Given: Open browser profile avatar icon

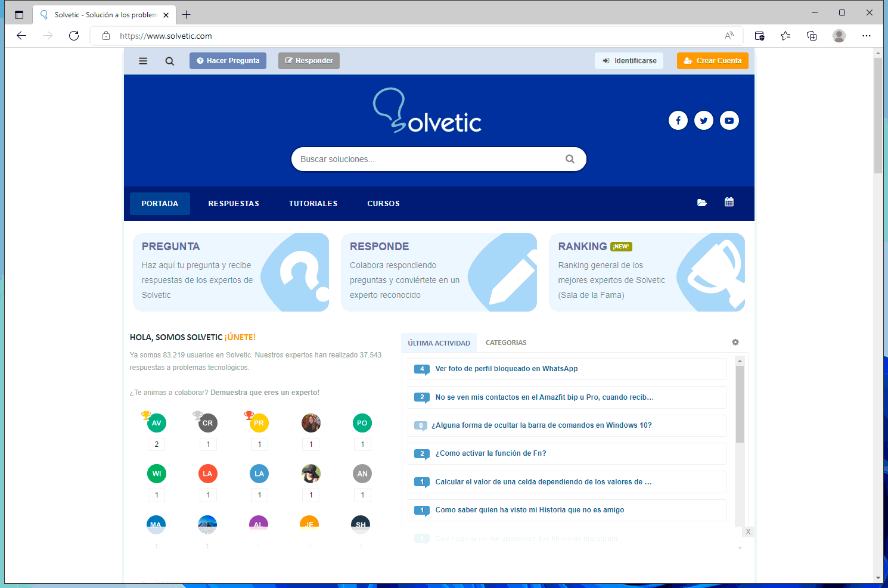Looking at the screenshot, I should coord(839,36).
